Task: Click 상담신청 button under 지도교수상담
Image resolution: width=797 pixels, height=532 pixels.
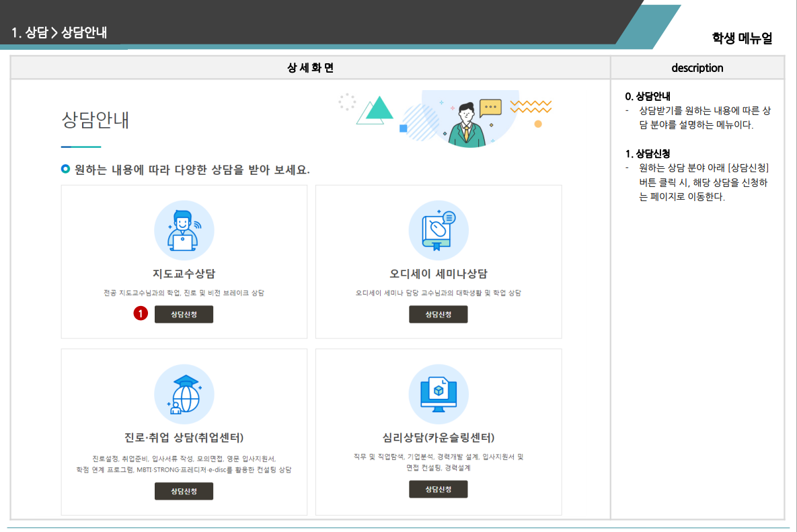Action: coord(184,314)
